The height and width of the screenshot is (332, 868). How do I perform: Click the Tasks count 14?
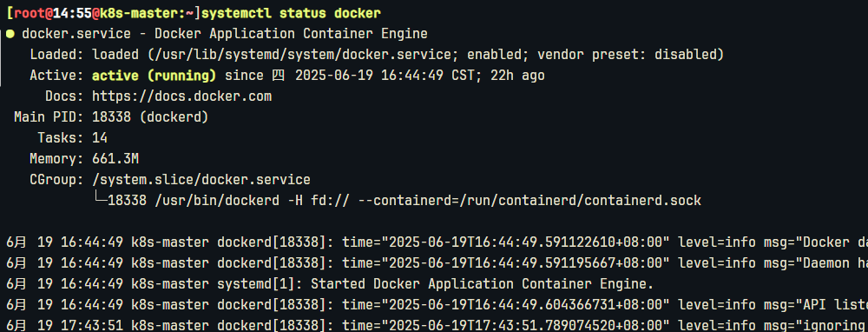[100, 138]
